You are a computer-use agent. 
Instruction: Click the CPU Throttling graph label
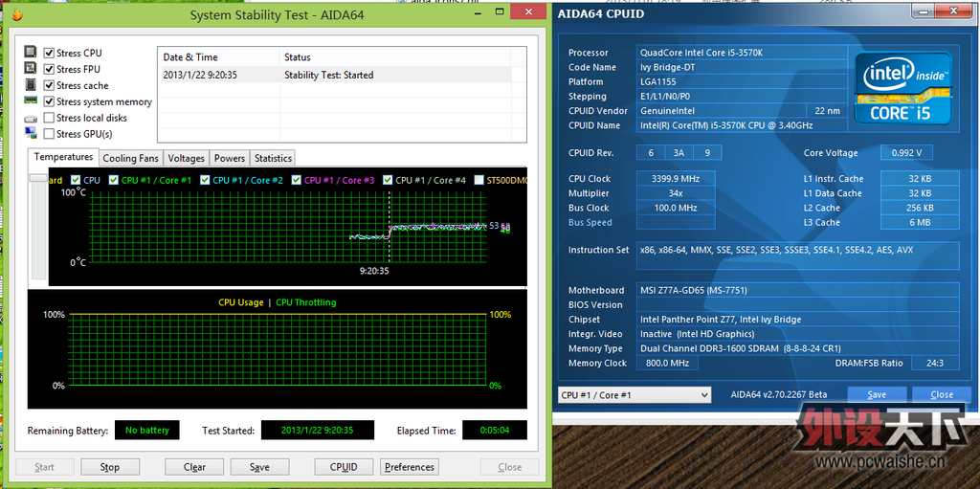coord(305,302)
